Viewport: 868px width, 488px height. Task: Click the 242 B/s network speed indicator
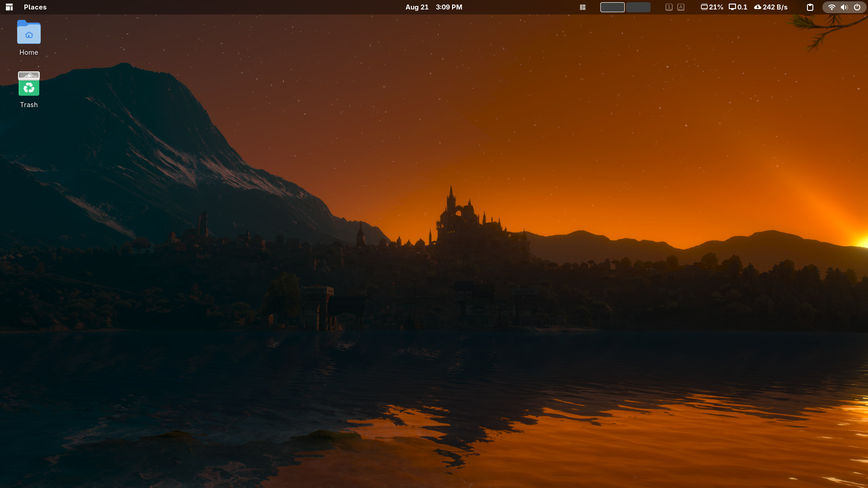[x=771, y=7]
